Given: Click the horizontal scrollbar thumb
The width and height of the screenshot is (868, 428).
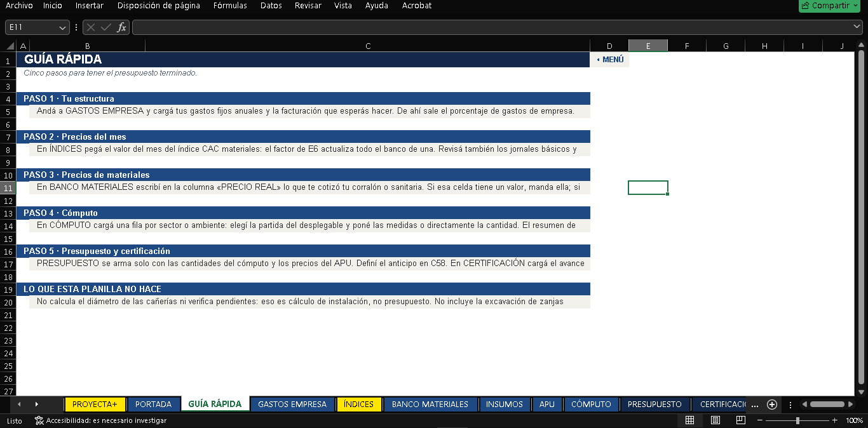Looking at the screenshot, I should click(x=827, y=405).
